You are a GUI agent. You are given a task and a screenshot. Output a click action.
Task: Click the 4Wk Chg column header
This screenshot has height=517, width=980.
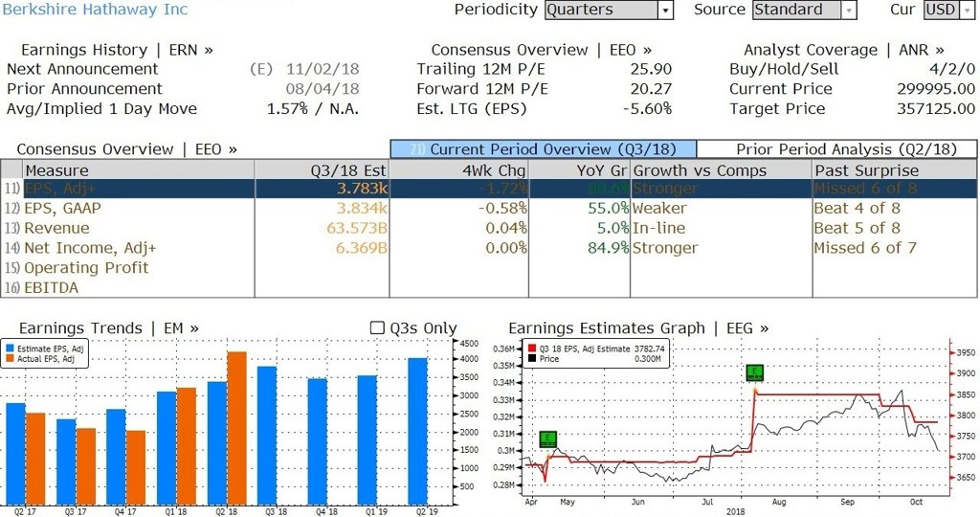coord(458,170)
